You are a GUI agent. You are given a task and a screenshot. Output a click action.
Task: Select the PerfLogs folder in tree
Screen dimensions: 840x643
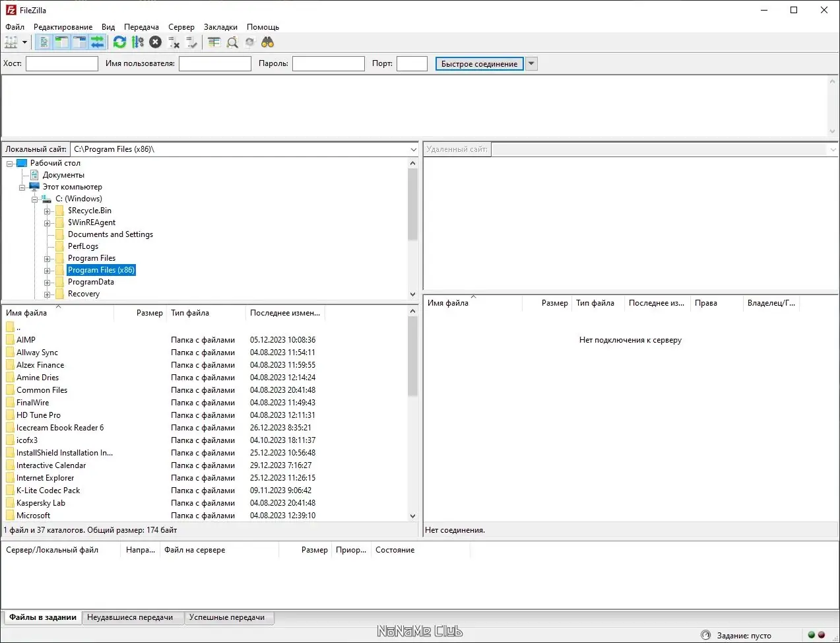pos(83,246)
